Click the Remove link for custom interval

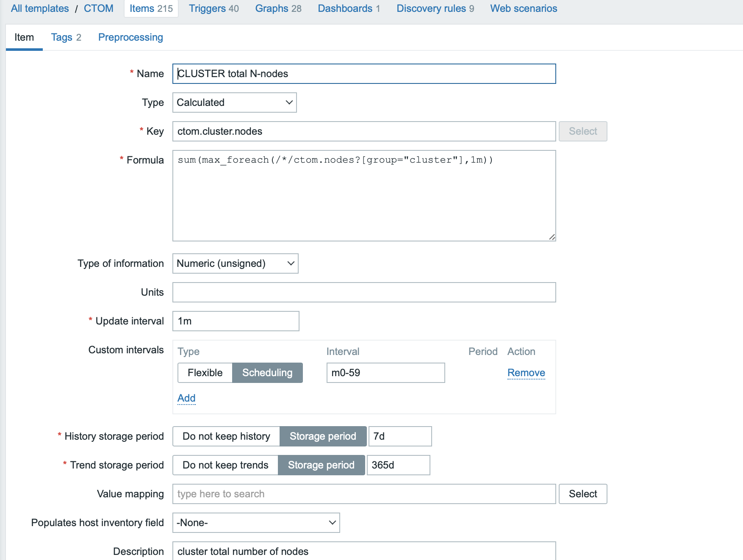(x=526, y=373)
